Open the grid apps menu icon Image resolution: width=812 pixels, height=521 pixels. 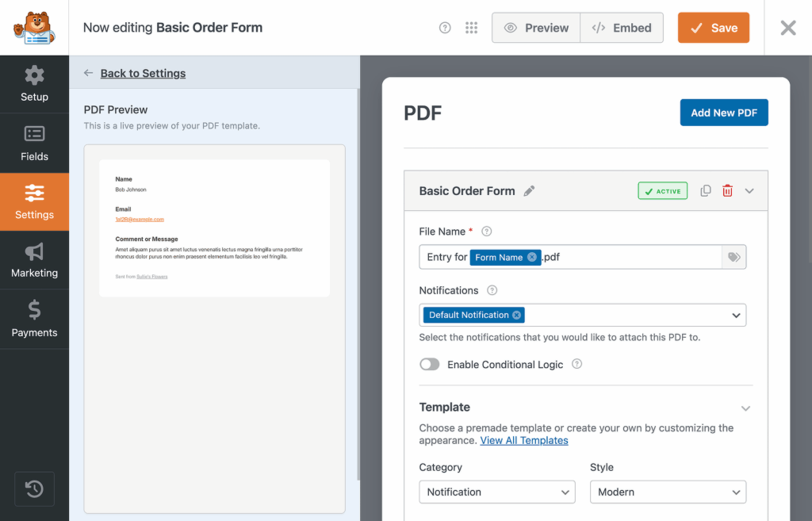pyautogui.click(x=471, y=28)
